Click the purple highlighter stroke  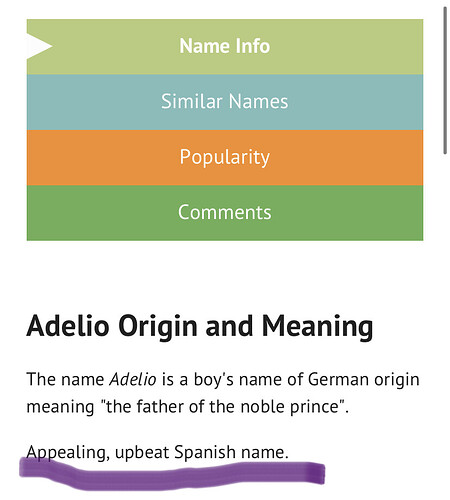172,474
